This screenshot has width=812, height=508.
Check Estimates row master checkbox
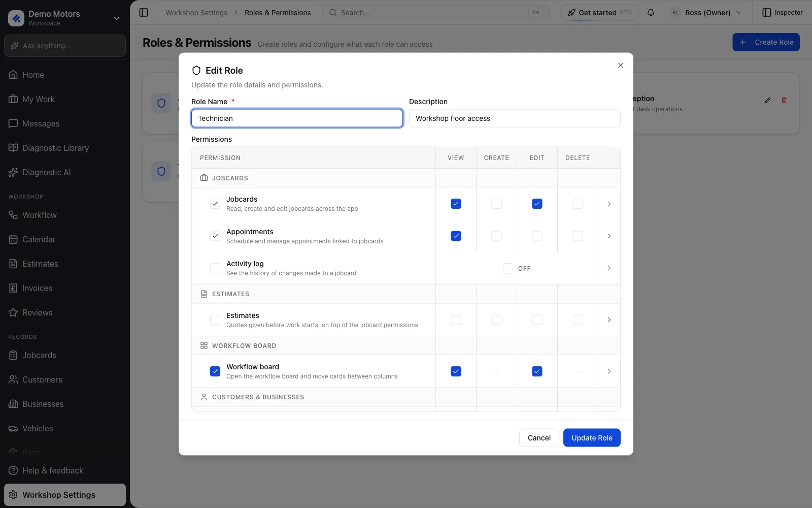coord(215,320)
